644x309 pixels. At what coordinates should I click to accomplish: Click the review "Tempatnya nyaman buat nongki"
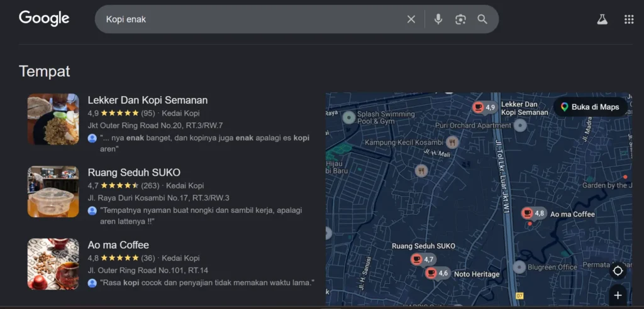[x=201, y=216]
